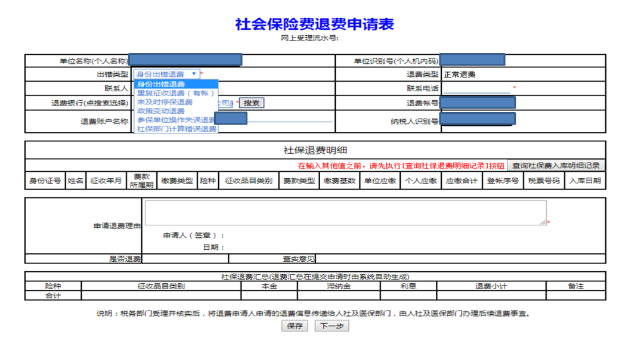Image resolution: width=644 pixels, height=344 pixels.
Task: Click 征收品目类别 header in the summary table
Action: tap(161, 286)
